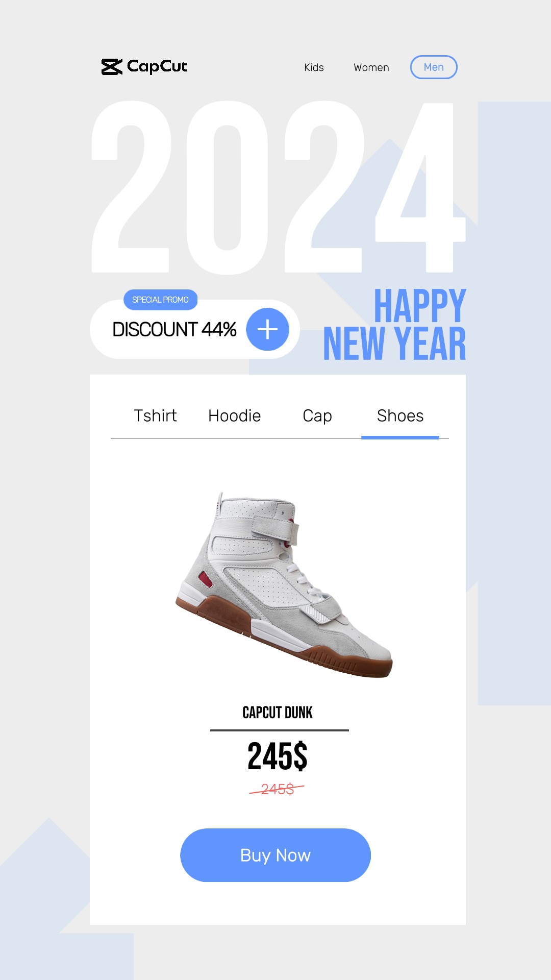Click the HAPPY NEW YEAR headline
The width and height of the screenshot is (551, 980).
395,325
